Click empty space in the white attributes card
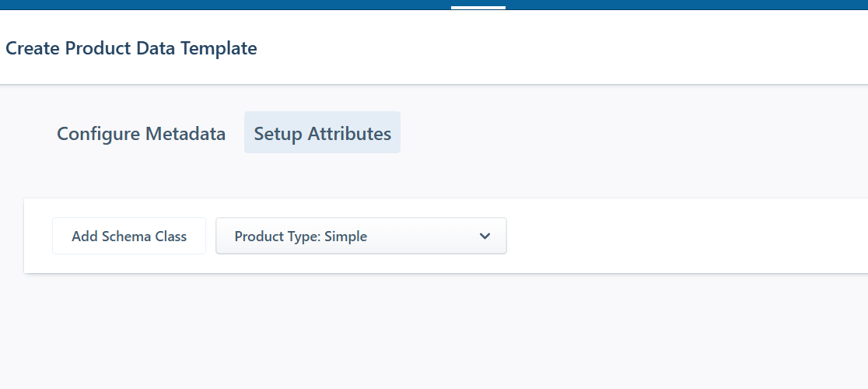 684,236
